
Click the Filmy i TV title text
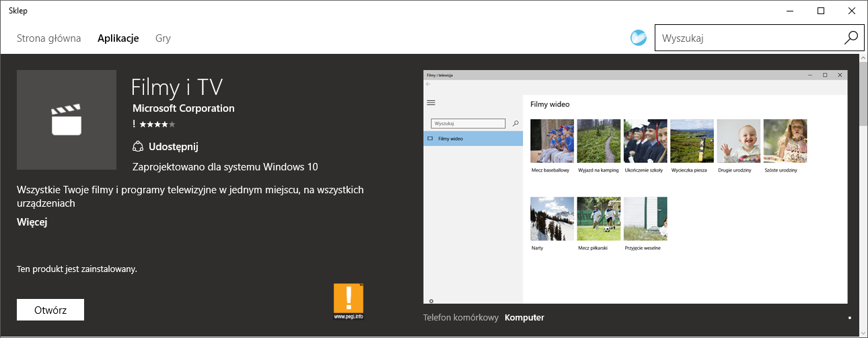click(x=176, y=87)
